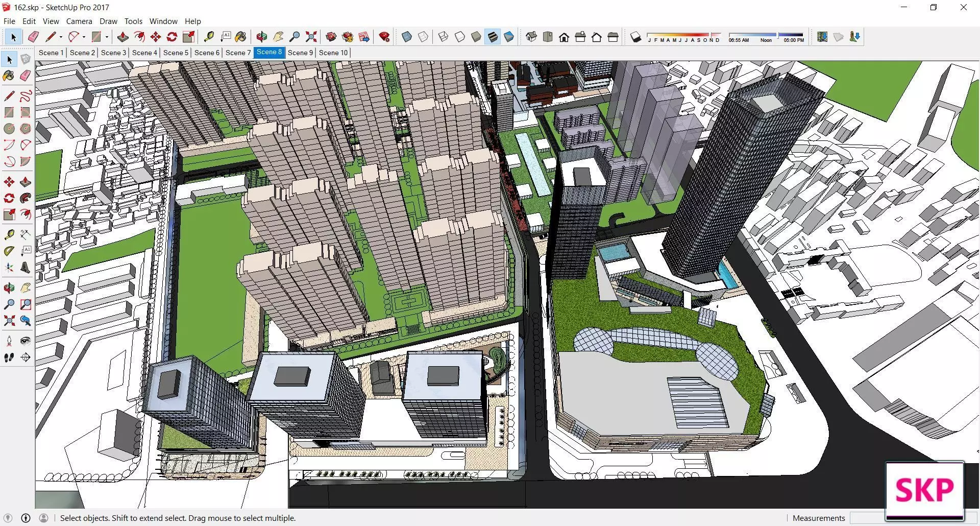Activate the Zoom Window tool

pyautogui.click(x=26, y=304)
